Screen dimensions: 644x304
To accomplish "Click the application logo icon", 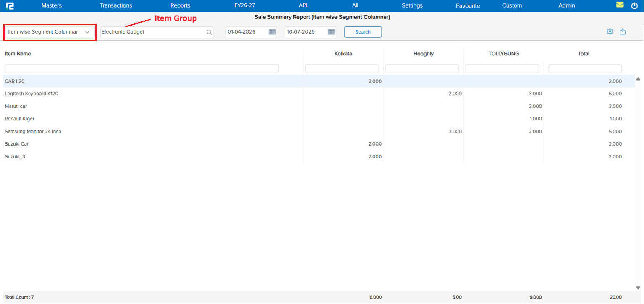I will point(10,6).
